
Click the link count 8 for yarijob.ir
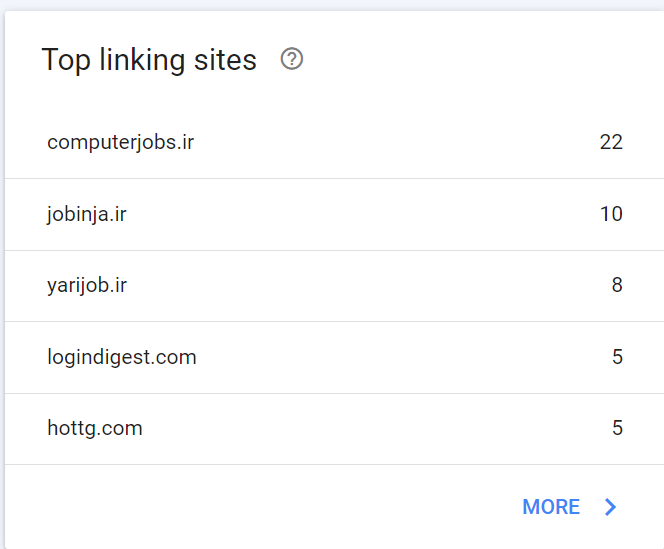pyautogui.click(x=617, y=285)
